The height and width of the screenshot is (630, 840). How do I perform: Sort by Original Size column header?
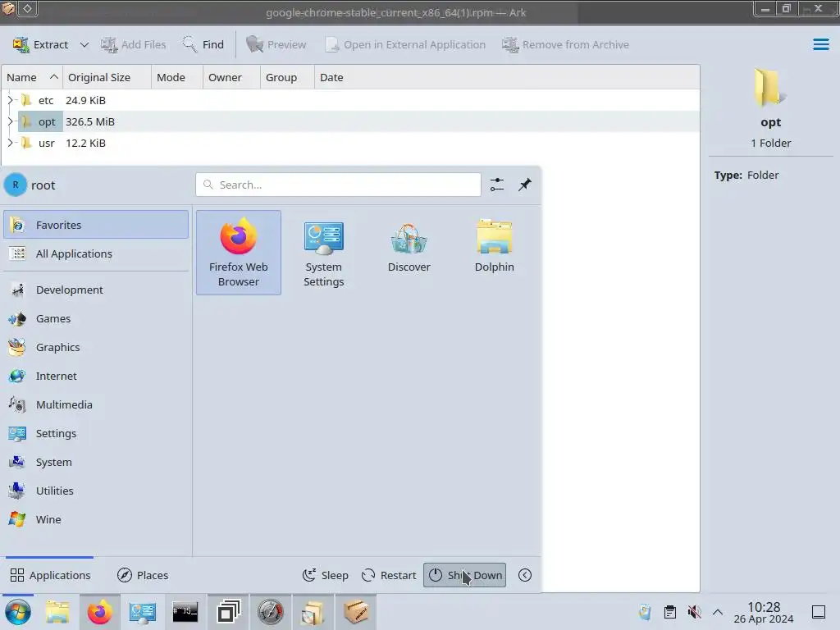(x=107, y=77)
